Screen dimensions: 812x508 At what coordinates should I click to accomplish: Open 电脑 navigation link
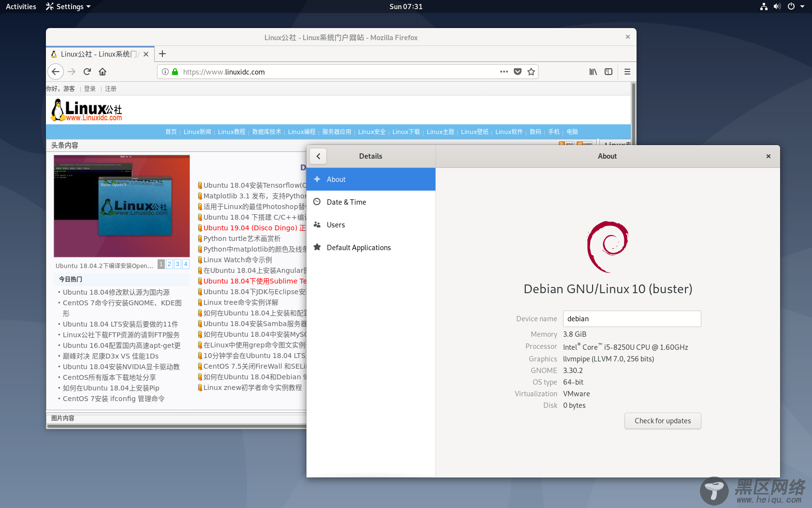click(x=572, y=132)
